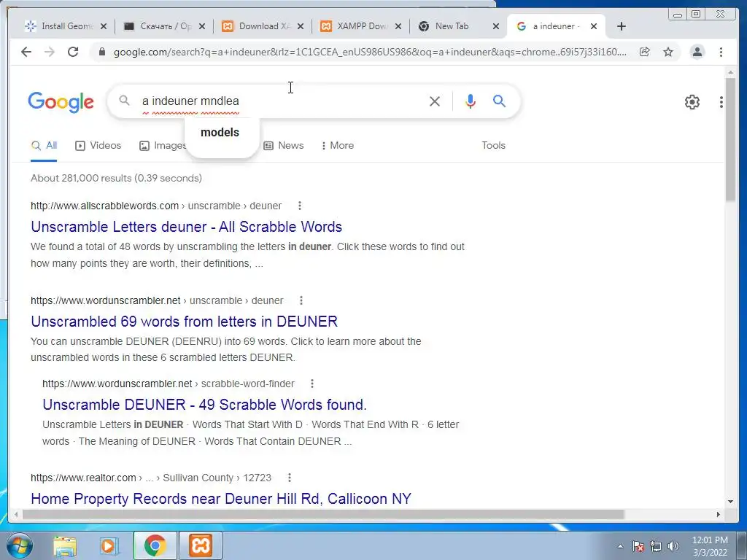Reload the current page

click(x=73, y=52)
